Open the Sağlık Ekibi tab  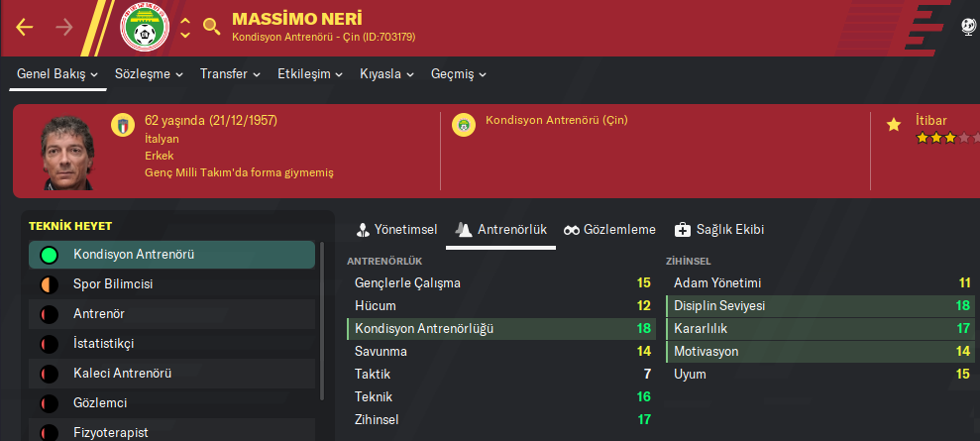click(x=718, y=230)
